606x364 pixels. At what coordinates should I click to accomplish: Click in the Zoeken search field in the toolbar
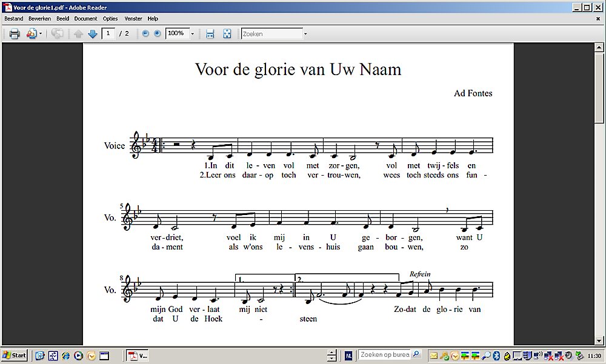pyautogui.click(x=270, y=34)
